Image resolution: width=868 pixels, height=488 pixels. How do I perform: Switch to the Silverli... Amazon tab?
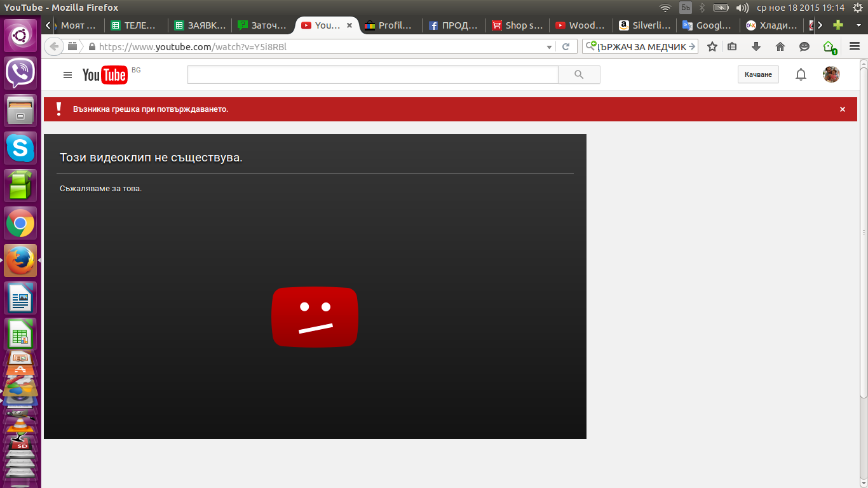click(x=644, y=25)
